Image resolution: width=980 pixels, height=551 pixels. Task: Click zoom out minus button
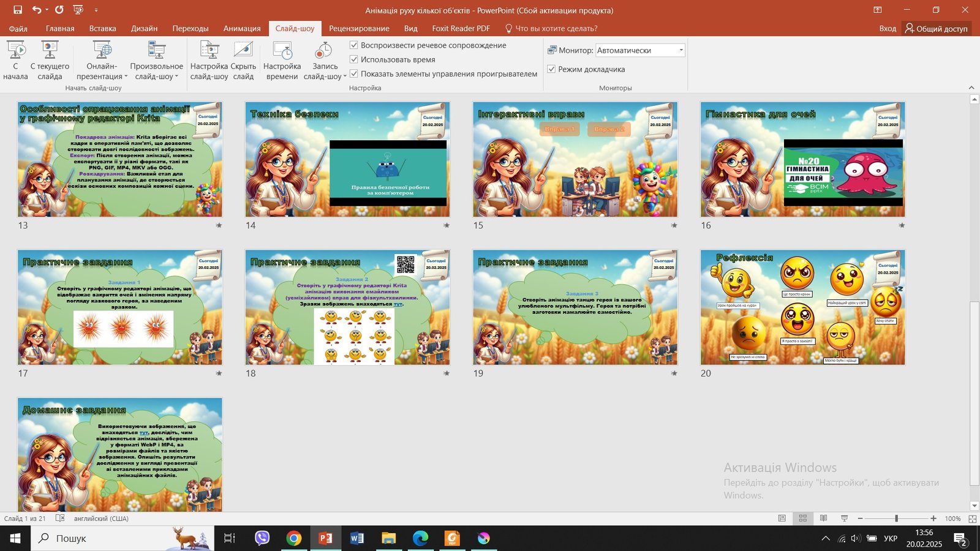pos(860,519)
